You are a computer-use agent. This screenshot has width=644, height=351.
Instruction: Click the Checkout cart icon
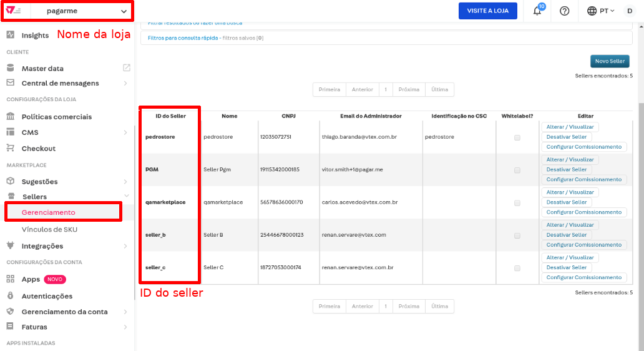tap(11, 149)
